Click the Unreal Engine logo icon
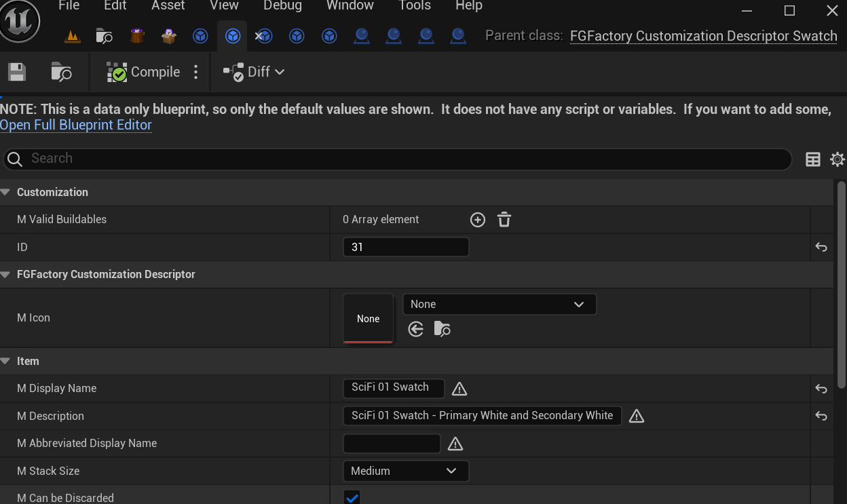Viewport: 847px width, 504px height. [20, 22]
